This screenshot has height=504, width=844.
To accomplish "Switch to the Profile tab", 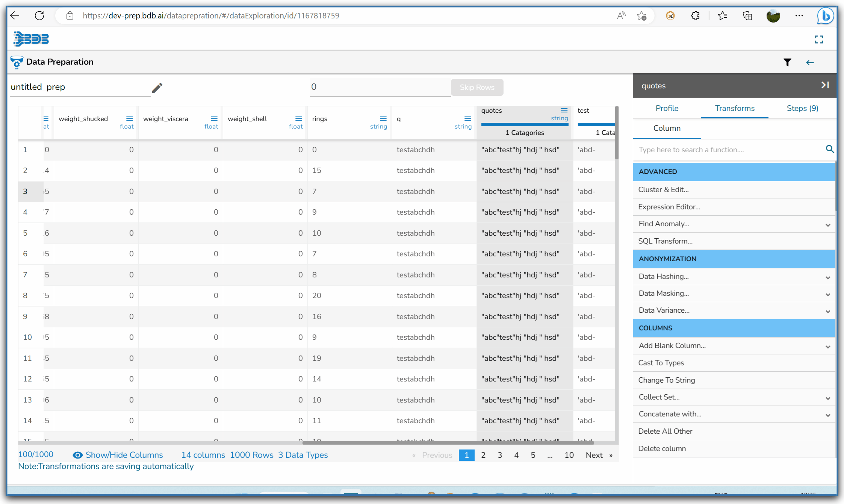I will 667,108.
